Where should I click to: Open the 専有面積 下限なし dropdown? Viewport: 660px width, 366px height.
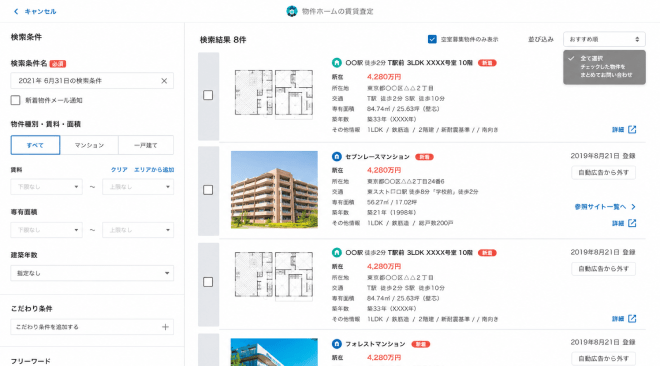coord(46,230)
